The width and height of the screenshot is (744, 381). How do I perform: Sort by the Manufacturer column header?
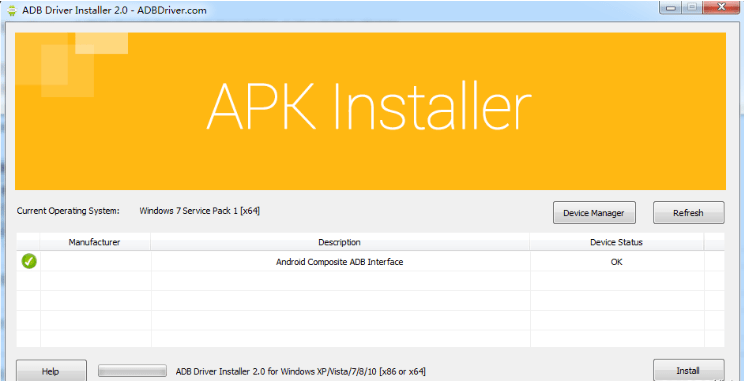(95, 242)
